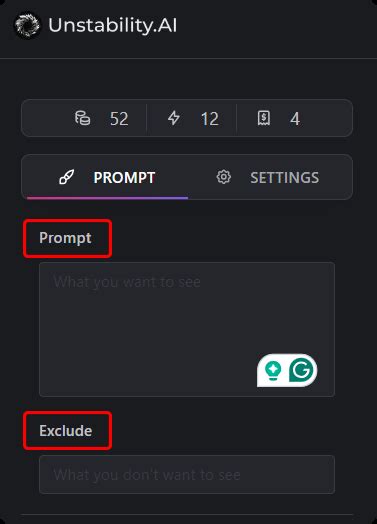Click the Grammarly lightbulb suggestion icon
Viewport: 377px width, 524px height.
273,370
